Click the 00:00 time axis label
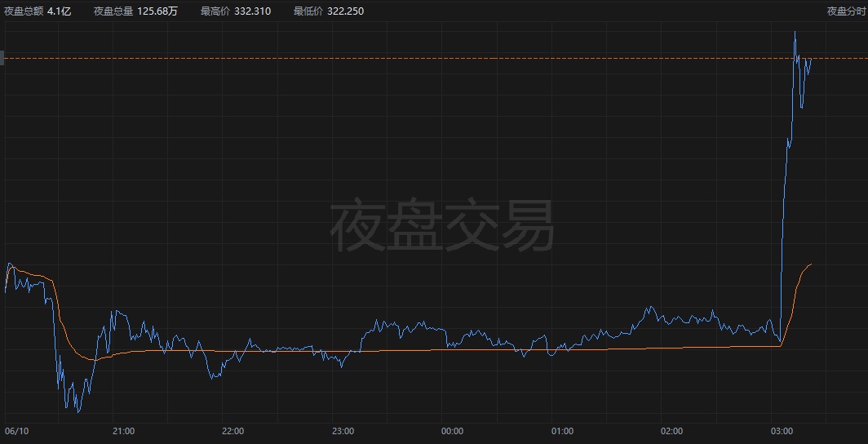 [452, 431]
